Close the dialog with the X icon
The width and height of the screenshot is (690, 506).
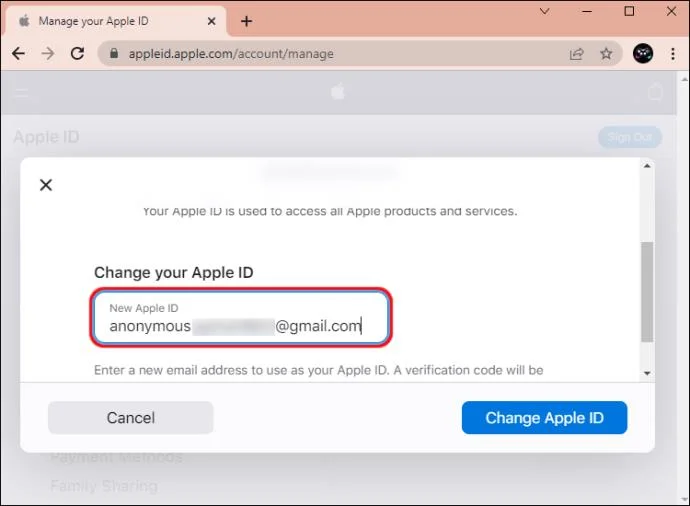(46, 185)
